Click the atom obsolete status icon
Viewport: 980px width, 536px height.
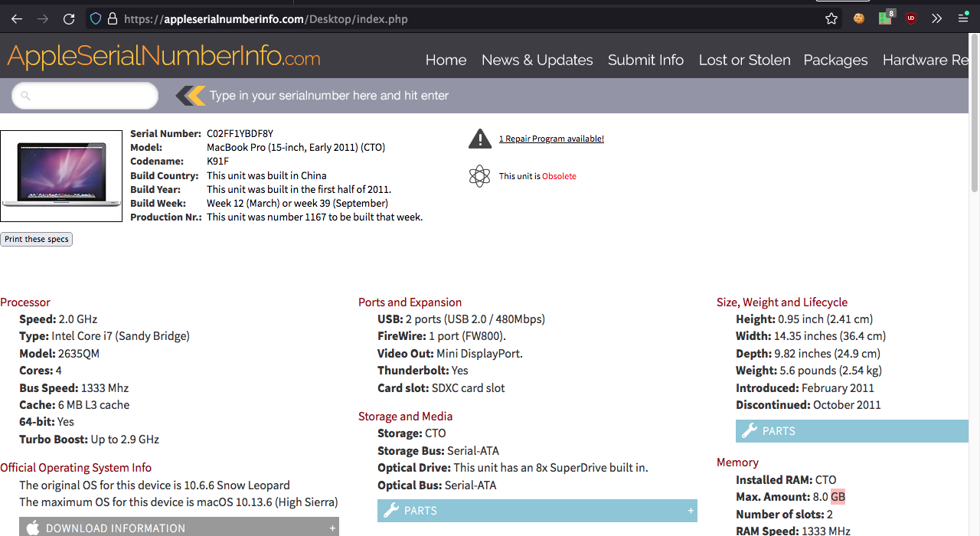(x=479, y=176)
